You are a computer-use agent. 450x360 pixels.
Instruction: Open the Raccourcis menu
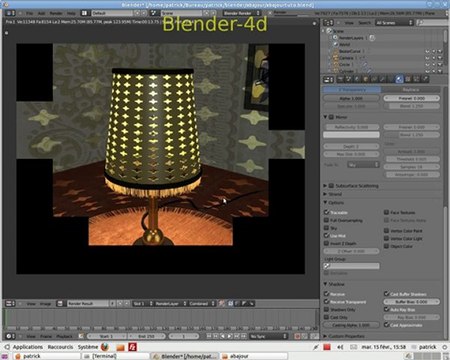[60, 347]
